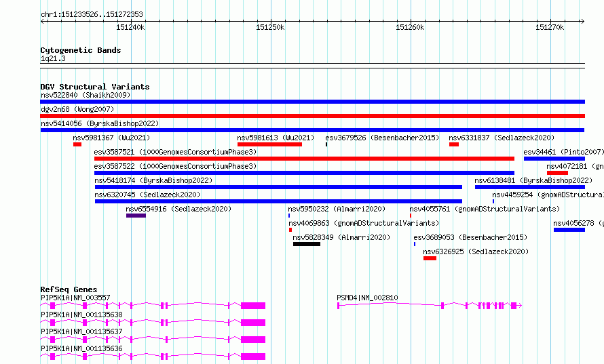Select the esv3587522 blue variant bar
604x364 pixels.
pos(304,173)
